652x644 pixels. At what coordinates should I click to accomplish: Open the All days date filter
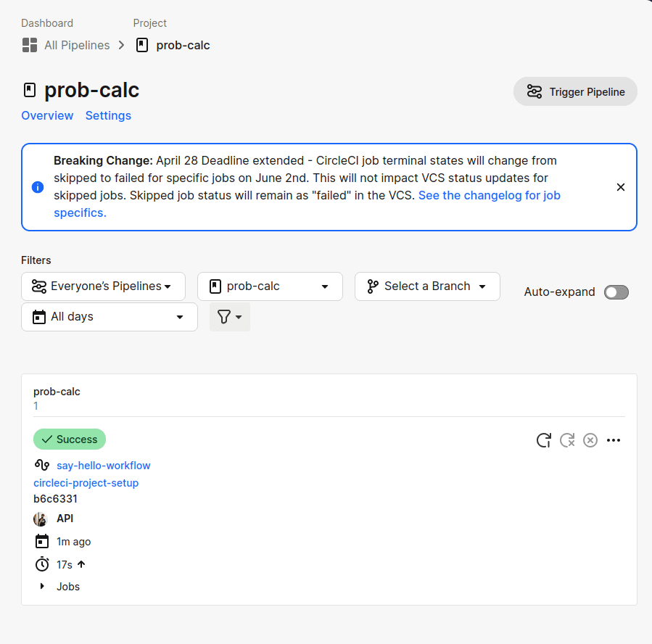click(x=110, y=317)
